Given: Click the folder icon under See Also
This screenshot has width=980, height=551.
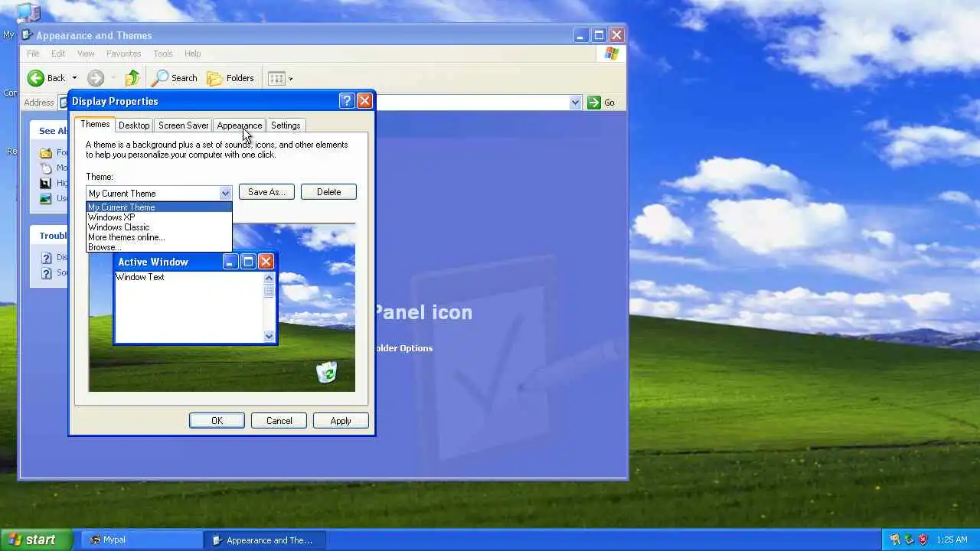Looking at the screenshot, I should click(46, 152).
